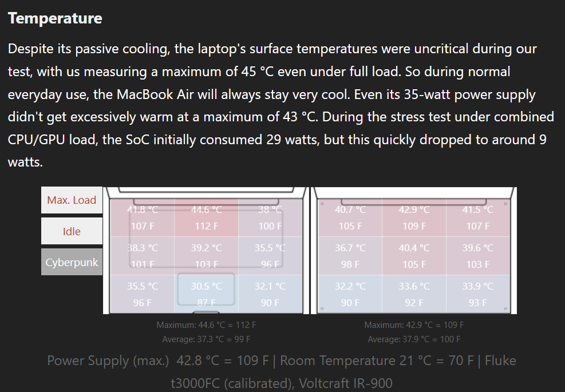Click the 41.5 °C underside corner cell
This screenshot has height=392, width=565.
(x=478, y=217)
